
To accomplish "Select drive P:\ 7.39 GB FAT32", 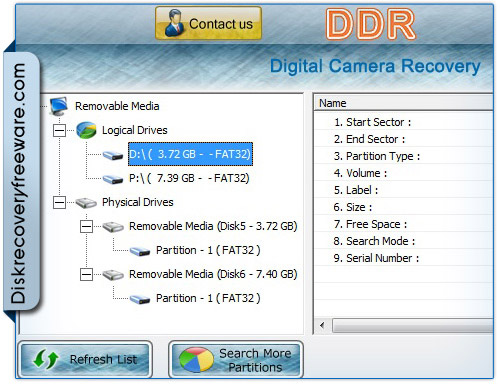I will click(x=189, y=178).
